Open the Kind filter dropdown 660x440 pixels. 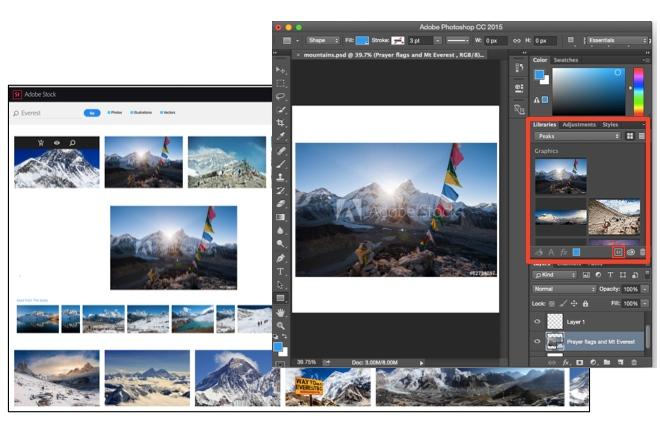pos(554,275)
